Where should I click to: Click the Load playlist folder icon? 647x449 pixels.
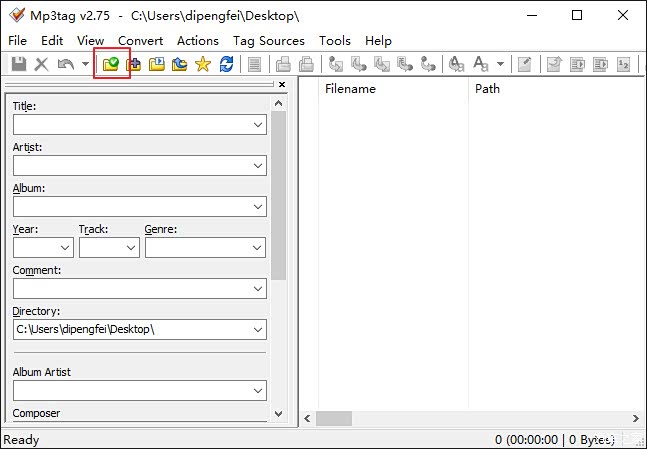point(157,64)
